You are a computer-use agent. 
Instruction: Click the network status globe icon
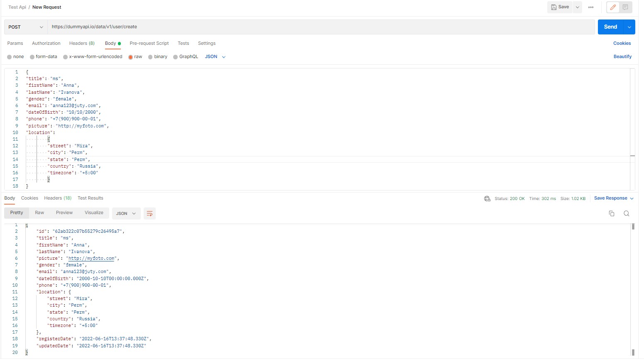point(487,198)
